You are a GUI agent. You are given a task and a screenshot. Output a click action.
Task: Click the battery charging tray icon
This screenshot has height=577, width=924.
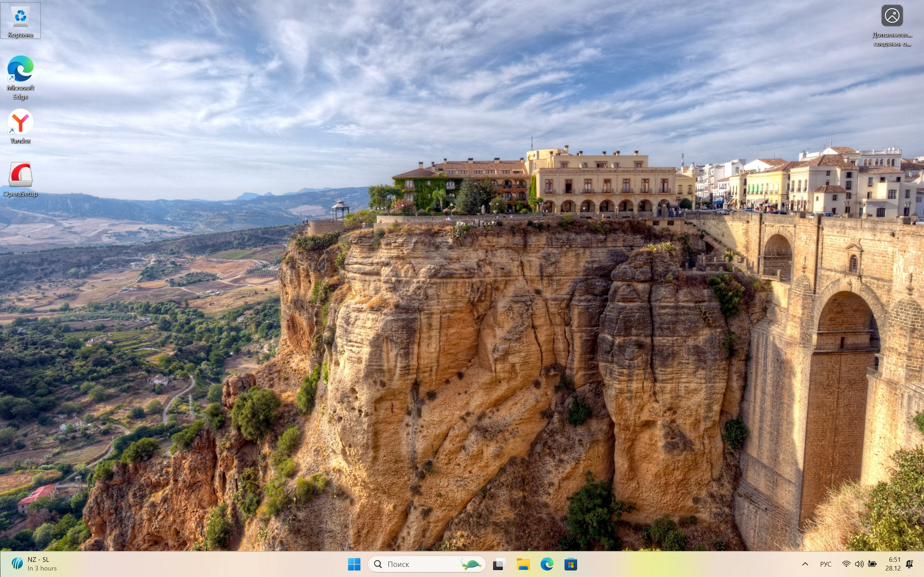click(872, 564)
